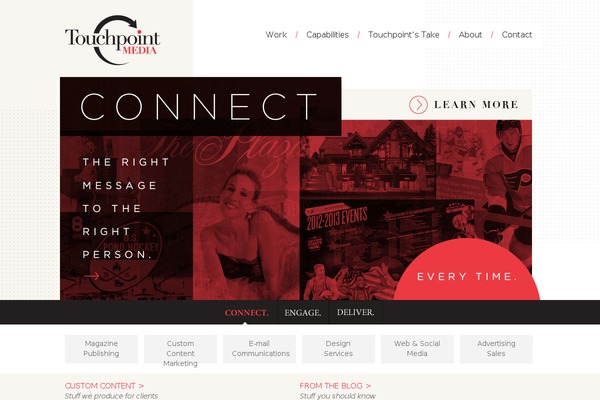The height and width of the screenshot is (400, 600).
Task: Click the Touchpoint Media logo
Action: 112,40
